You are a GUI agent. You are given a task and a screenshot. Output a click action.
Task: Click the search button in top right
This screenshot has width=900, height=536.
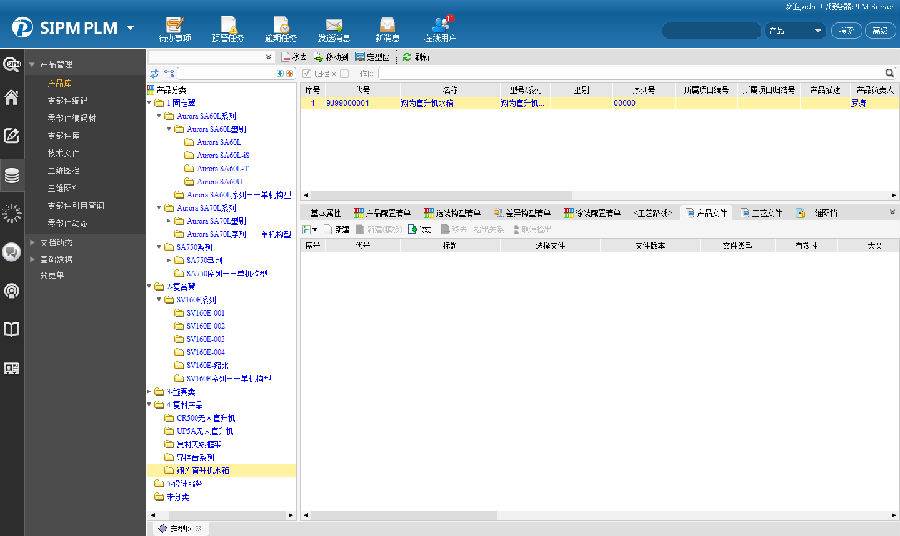click(847, 31)
